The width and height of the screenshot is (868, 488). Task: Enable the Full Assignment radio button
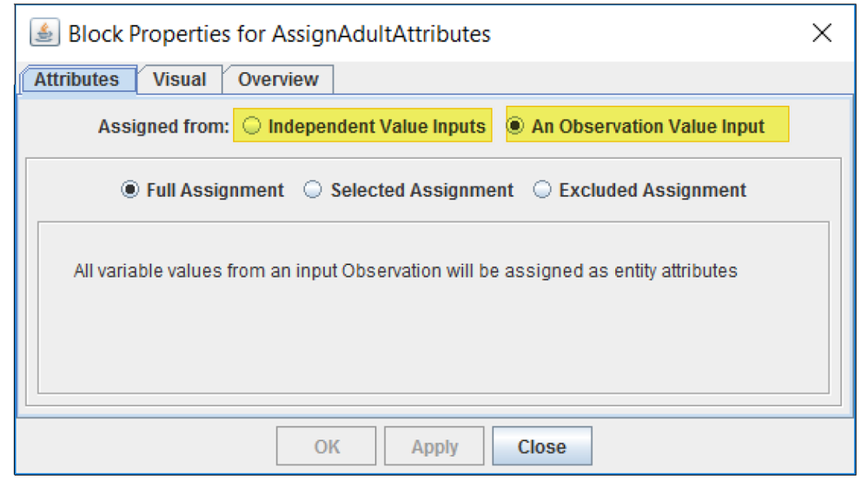point(130,190)
